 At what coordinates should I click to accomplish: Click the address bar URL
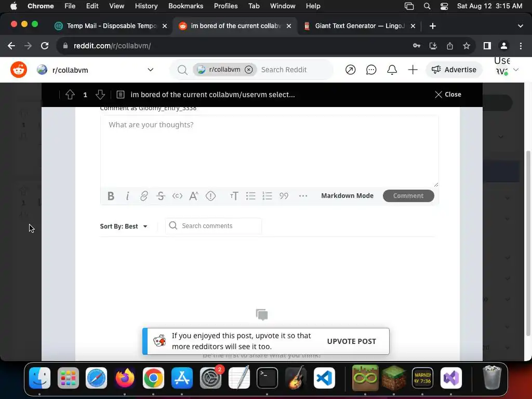click(112, 46)
